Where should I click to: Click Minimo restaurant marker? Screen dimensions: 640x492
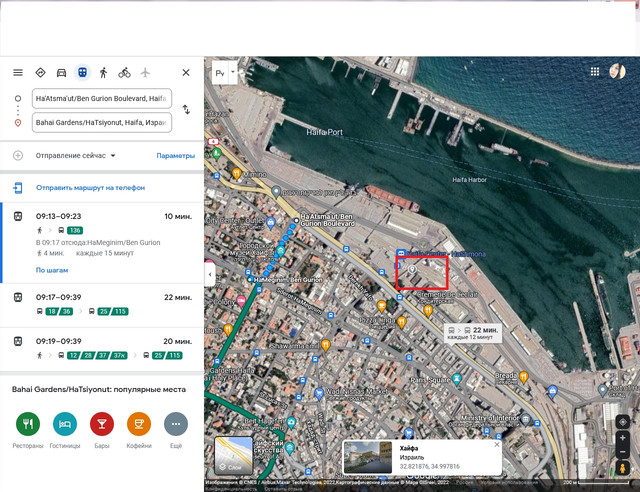pos(236,174)
